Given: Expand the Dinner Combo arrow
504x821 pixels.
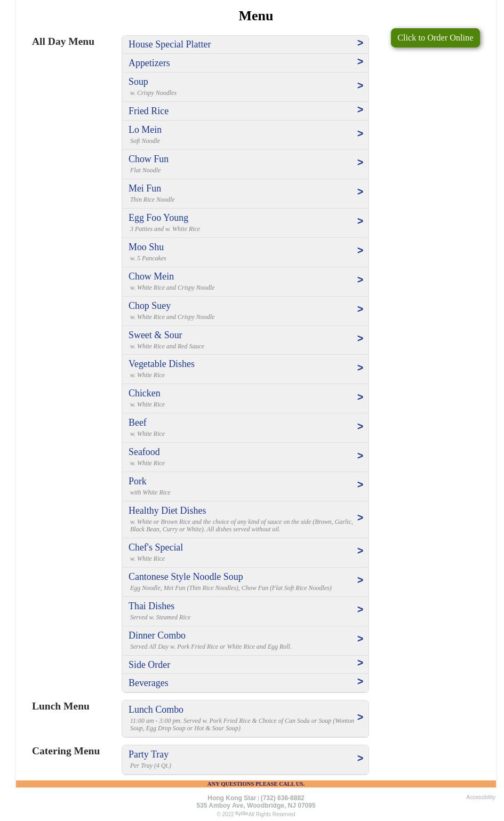Looking at the screenshot, I should [360, 639].
